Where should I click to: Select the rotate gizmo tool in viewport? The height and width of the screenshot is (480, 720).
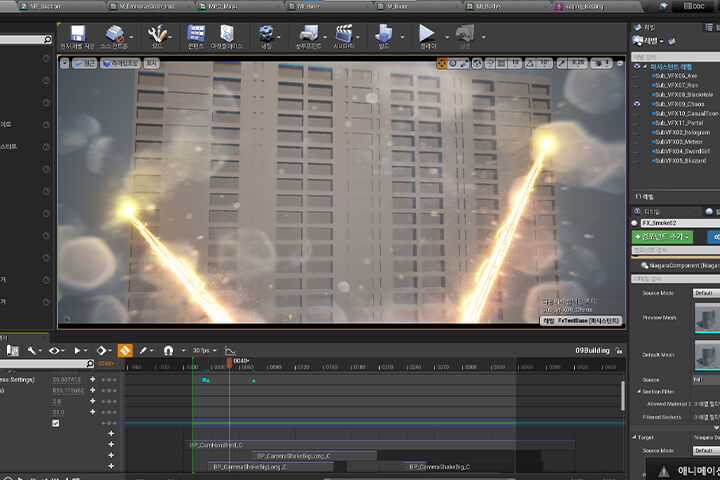453,63
